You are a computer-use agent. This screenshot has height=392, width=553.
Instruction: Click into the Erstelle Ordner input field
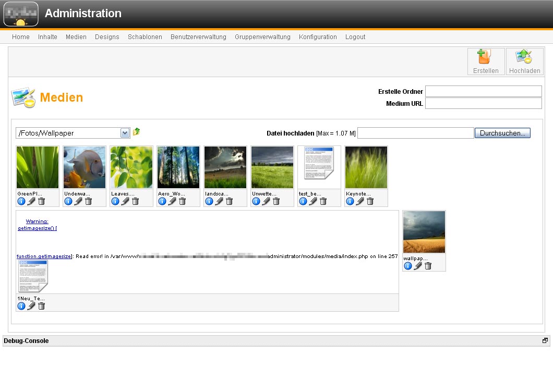pyautogui.click(x=483, y=92)
